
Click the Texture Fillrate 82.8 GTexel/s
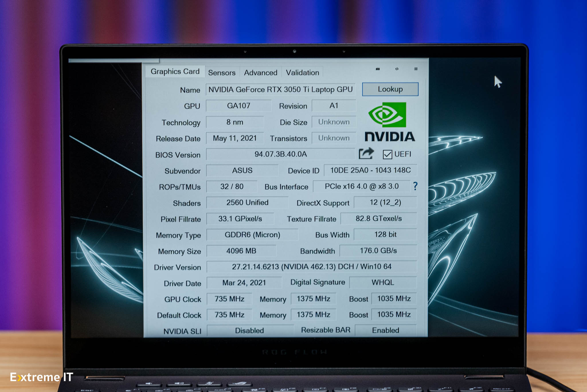click(x=379, y=218)
